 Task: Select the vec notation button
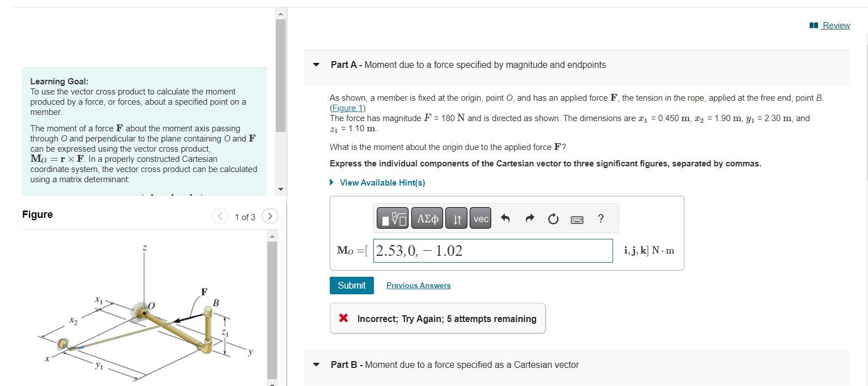pyautogui.click(x=480, y=218)
